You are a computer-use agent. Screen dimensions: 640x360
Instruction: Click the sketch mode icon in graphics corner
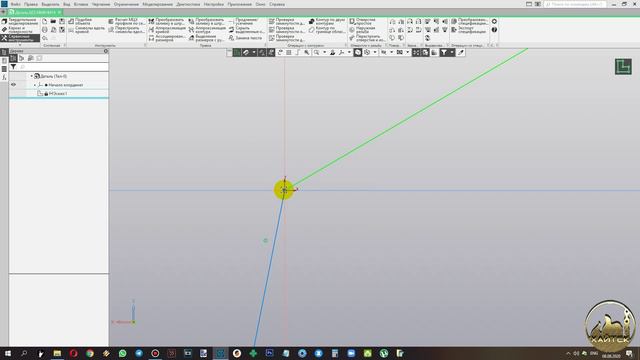[623, 67]
